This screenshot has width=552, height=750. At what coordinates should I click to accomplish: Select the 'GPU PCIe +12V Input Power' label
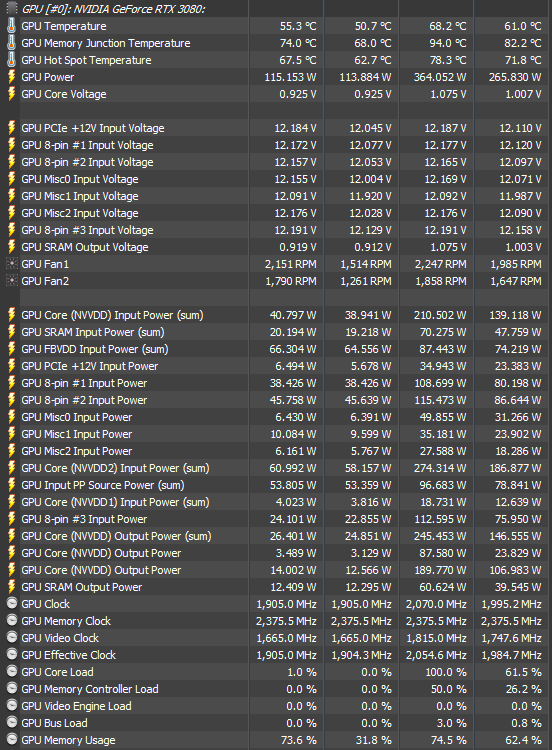click(90, 366)
